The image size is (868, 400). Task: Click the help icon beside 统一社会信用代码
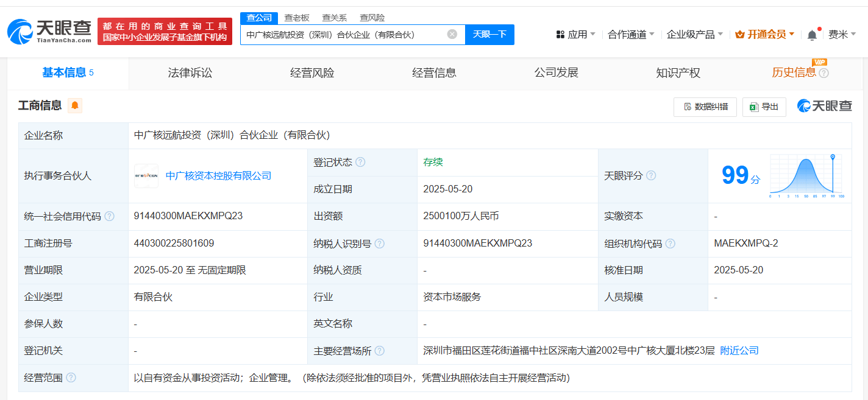(109, 216)
